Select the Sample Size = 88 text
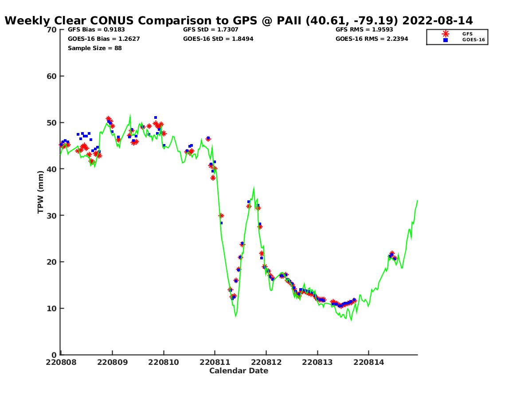 click(94, 48)
